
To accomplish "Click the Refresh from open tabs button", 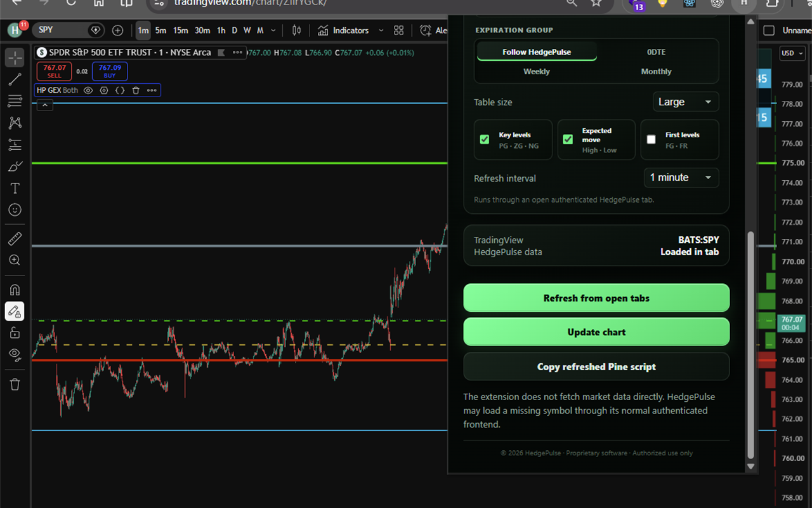I will [x=596, y=298].
